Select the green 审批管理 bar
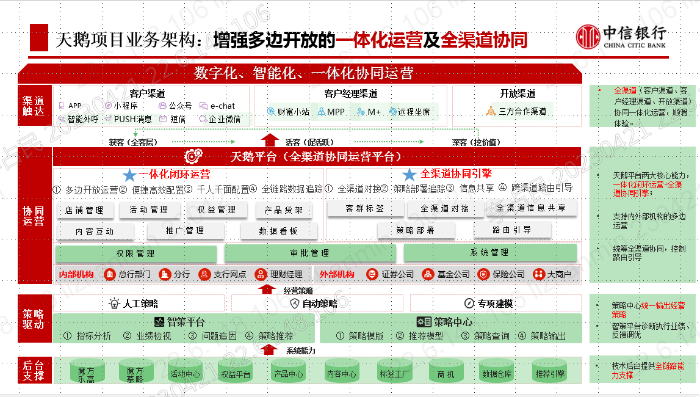The width and height of the screenshot is (700, 397). pos(310,253)
